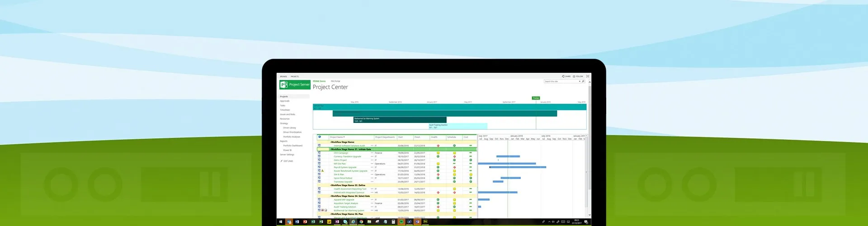This screenshot has height=226, width=868.
Task: Click the EDIT LINKS pencil icon
Action: point(281,161)
